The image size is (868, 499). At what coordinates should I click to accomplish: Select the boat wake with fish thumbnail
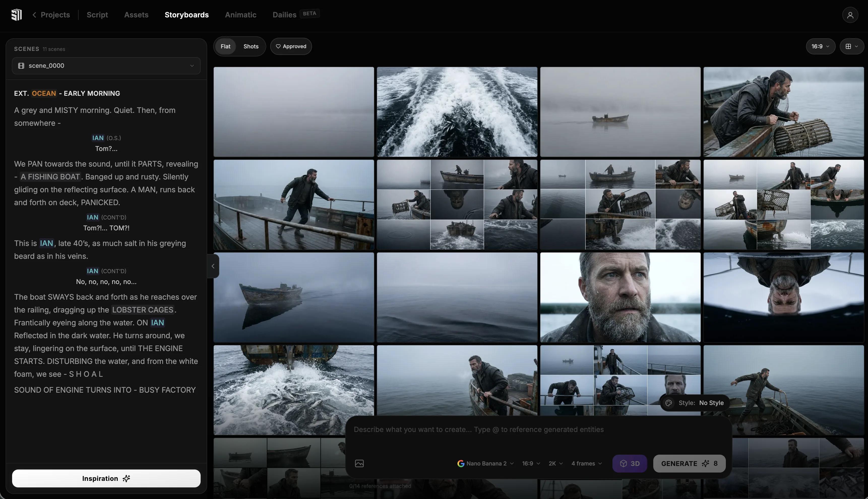(457, 112)
